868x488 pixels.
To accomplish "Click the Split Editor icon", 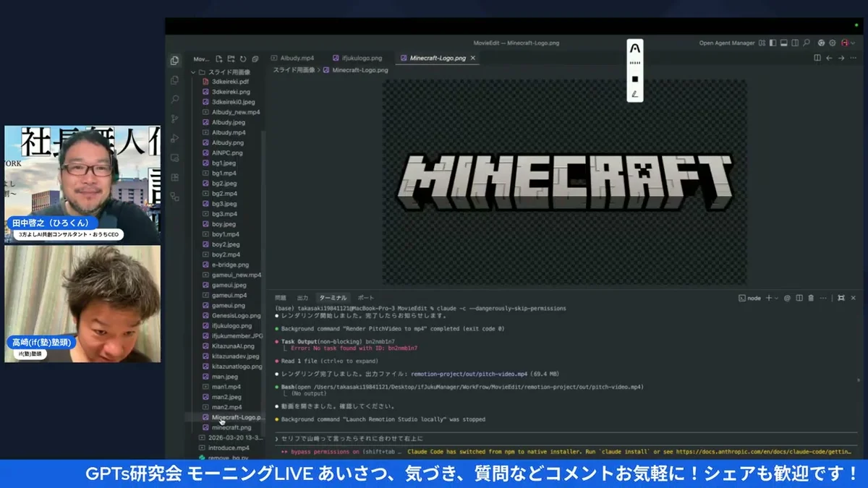I will [817, 58].
